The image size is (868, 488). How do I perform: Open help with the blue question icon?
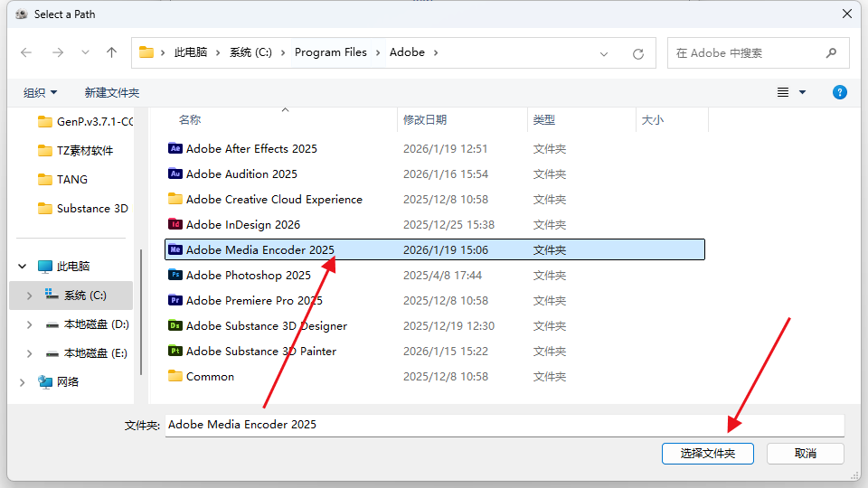click(840, 92)
